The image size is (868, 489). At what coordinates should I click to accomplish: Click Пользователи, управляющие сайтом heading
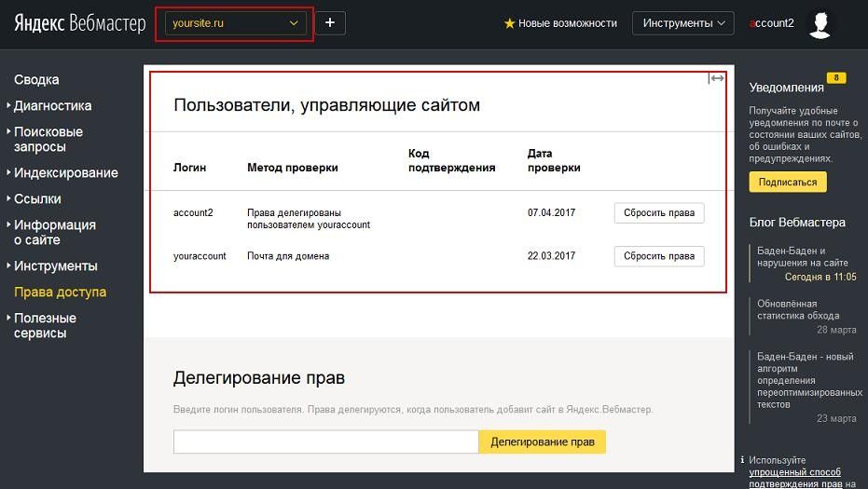pyautogui.click(x=327, y=105)
